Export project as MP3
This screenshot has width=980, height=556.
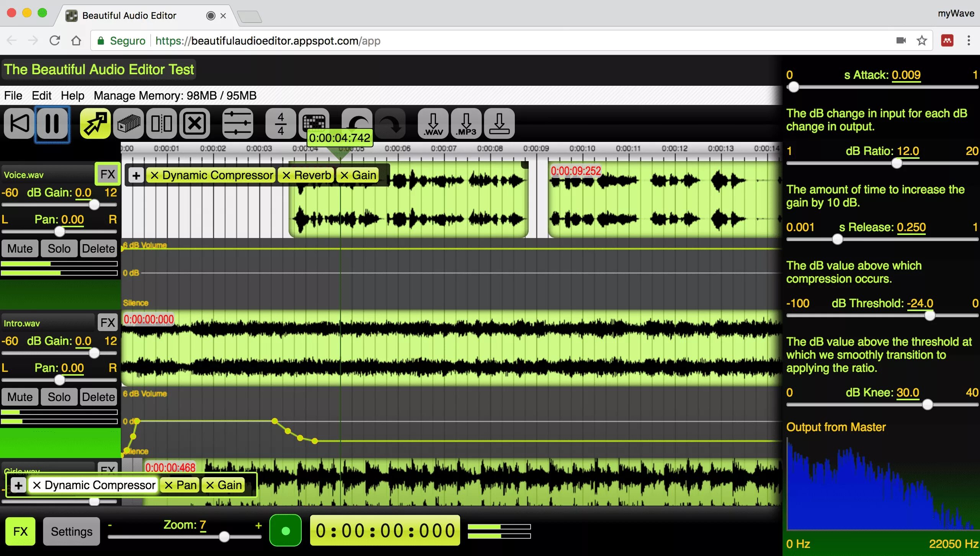pos(466,124)
